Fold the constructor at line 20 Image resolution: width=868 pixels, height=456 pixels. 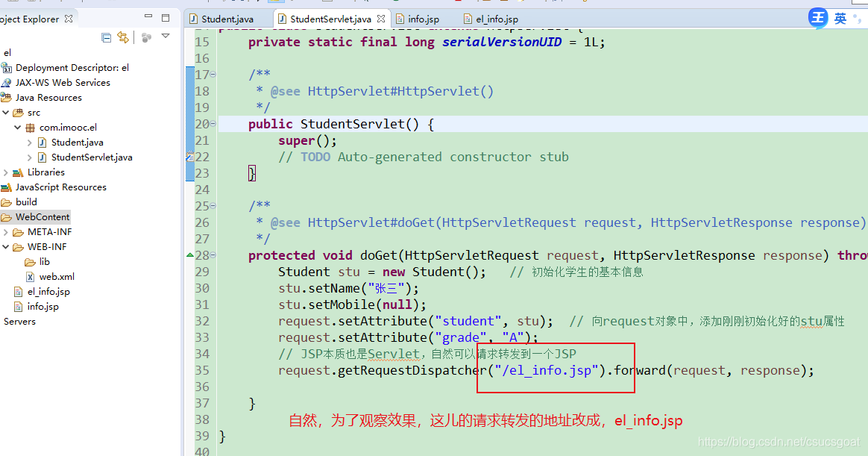pyautogui.click(x=213, y=124)
